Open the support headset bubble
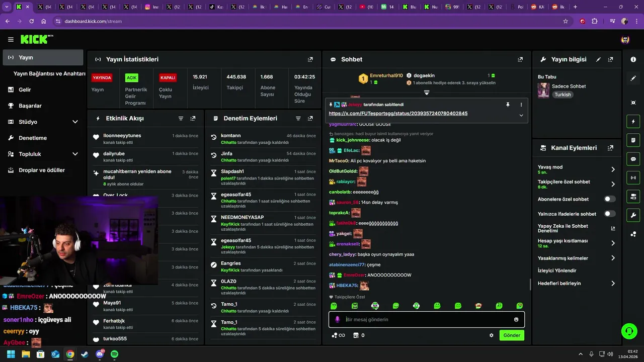This screenshot has height=362, width=644. pos(629,331)
